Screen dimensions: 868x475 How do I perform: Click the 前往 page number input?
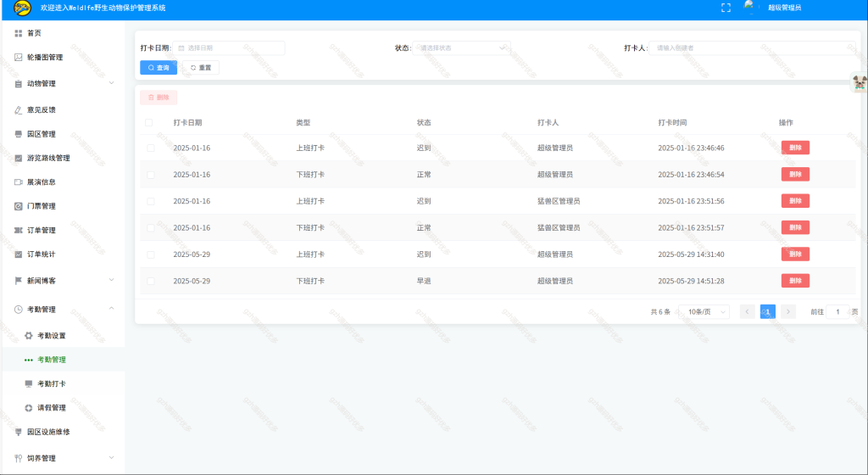coord(837,311)
